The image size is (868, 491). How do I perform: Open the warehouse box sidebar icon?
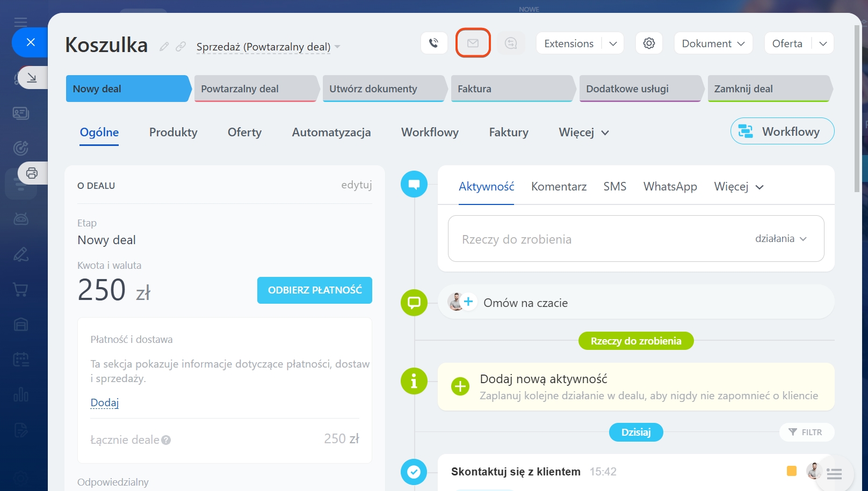click(21, 325)
